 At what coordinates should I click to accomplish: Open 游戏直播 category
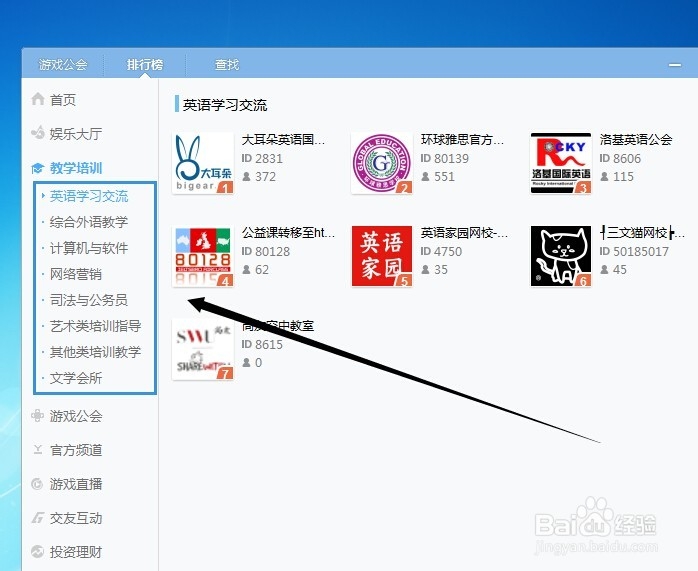point(76,484)
